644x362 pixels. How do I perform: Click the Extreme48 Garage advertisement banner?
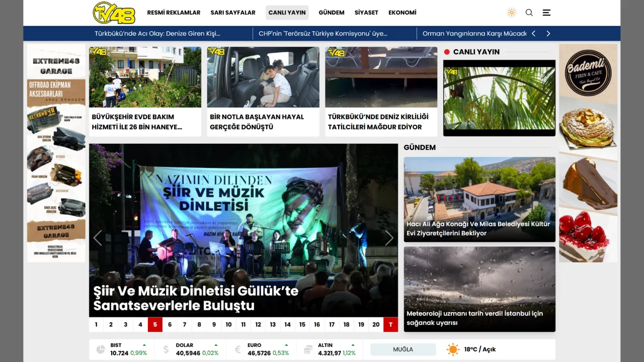[x=56, y=153]
